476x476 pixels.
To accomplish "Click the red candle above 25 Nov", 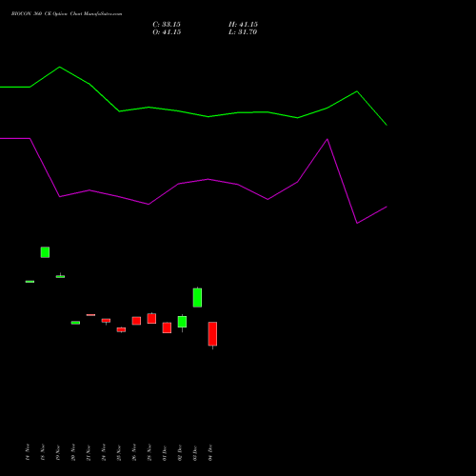I will pos(121,329).
